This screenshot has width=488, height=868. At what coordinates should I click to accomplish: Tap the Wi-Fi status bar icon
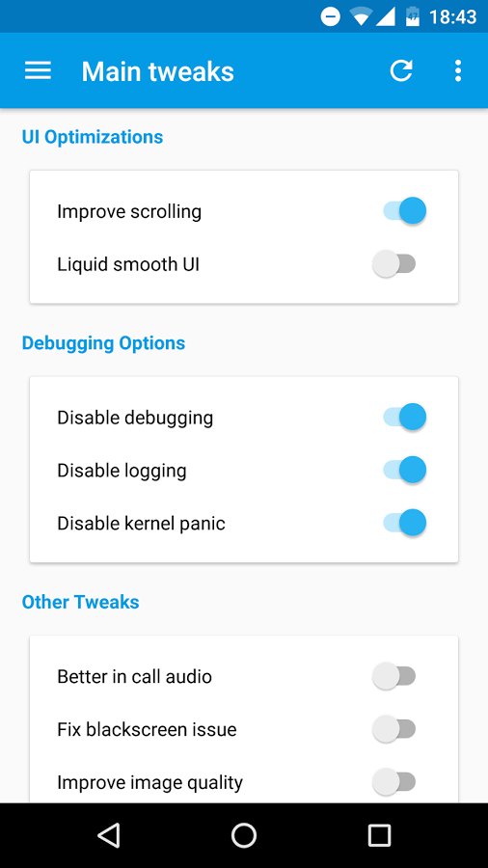click(x=361, y=17)
